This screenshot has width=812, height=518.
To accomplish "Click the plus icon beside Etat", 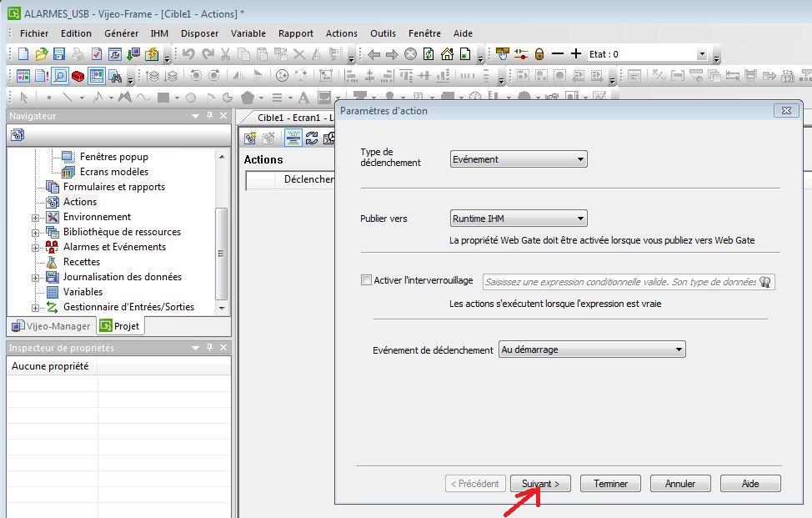I will pos(575,54).
